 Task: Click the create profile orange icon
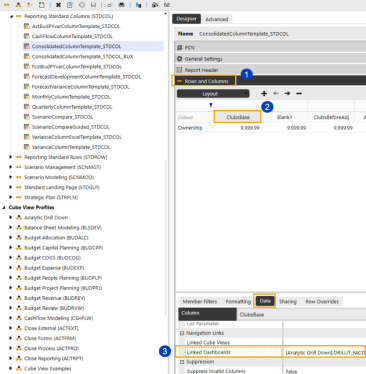[x=18, y=5]
